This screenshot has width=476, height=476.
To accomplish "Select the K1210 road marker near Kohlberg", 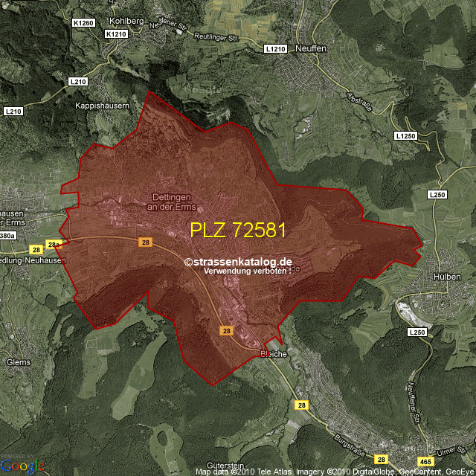I will pos(117,34).
